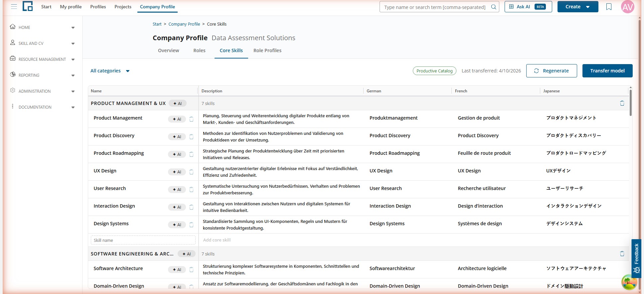Delete the Product Roadmapping skill
The height and width of the screenshot is (294, 644).
[191, 154]
